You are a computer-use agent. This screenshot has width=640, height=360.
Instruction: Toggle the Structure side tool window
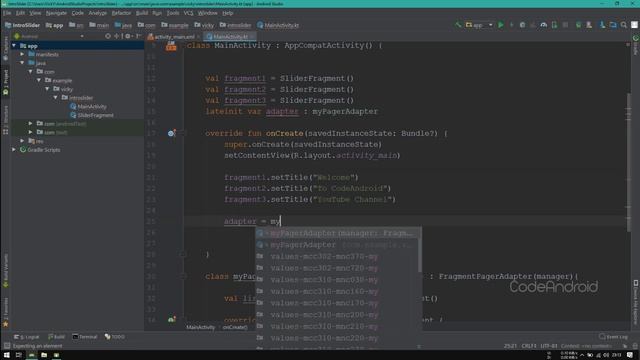point(5,120)
